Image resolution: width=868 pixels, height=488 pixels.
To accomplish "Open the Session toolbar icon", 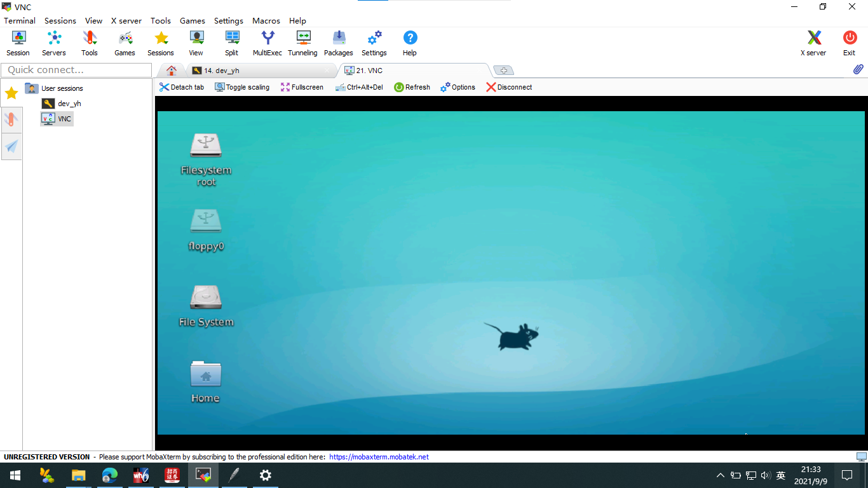I will (18, 43).
